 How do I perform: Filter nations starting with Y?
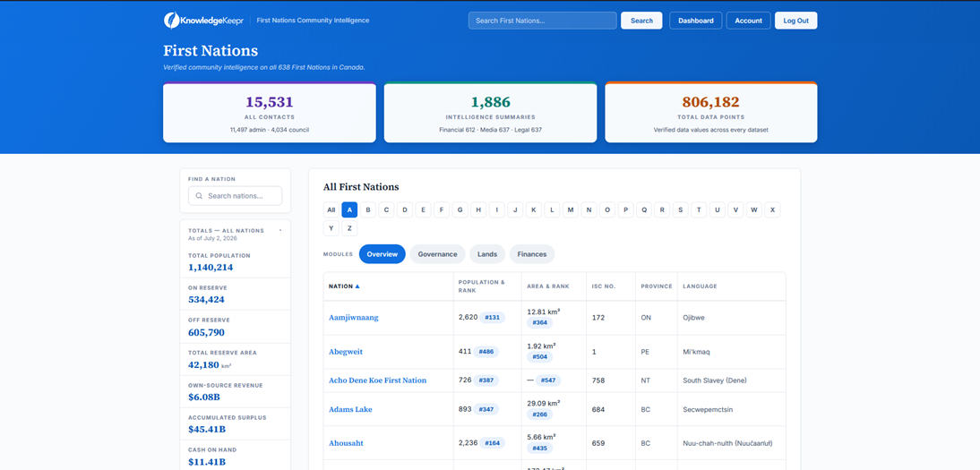(x=331, y=228)
